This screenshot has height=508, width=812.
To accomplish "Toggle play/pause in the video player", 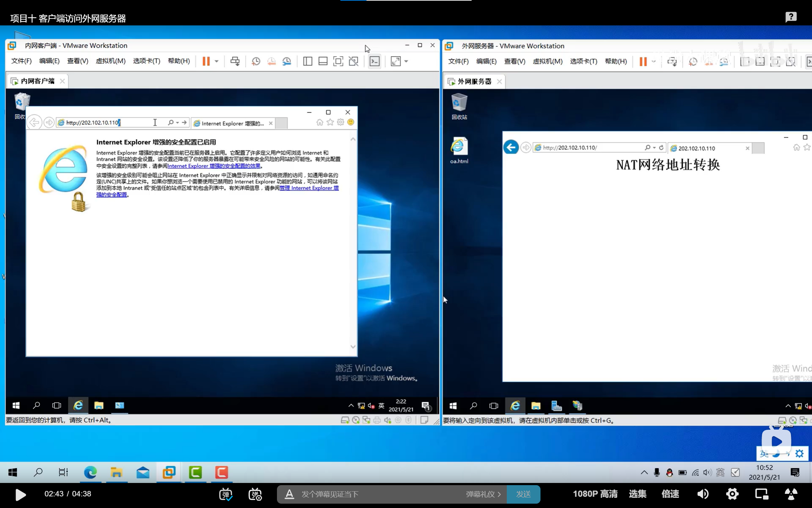I will 21,494.
